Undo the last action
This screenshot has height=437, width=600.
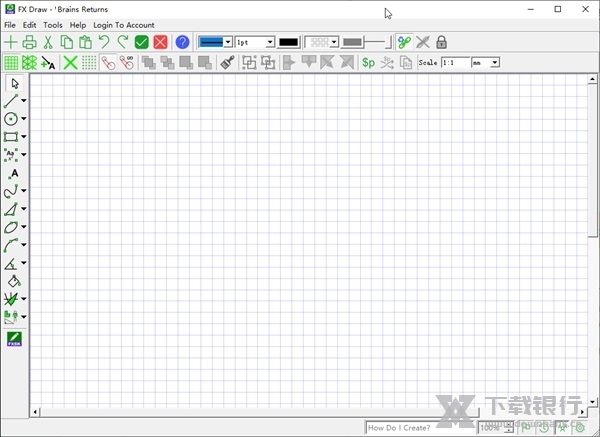coord(104,42)
